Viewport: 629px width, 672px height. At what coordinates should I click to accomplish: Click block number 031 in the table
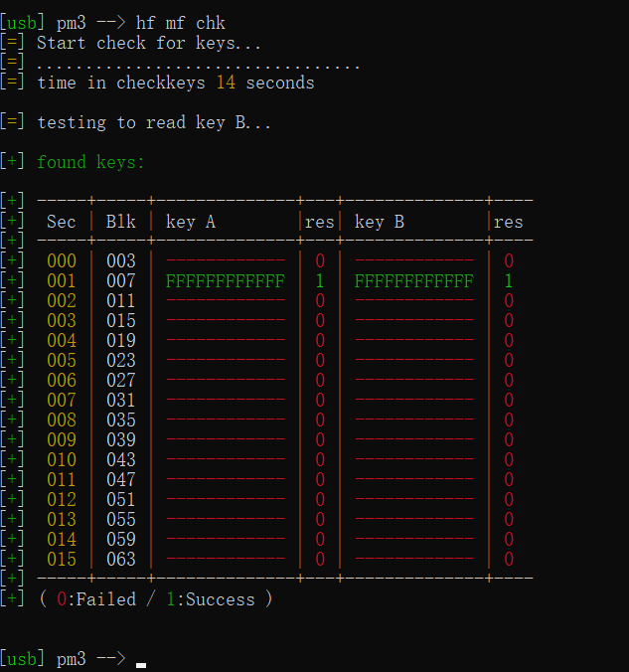pyautogui.click(x=120, y=401)
